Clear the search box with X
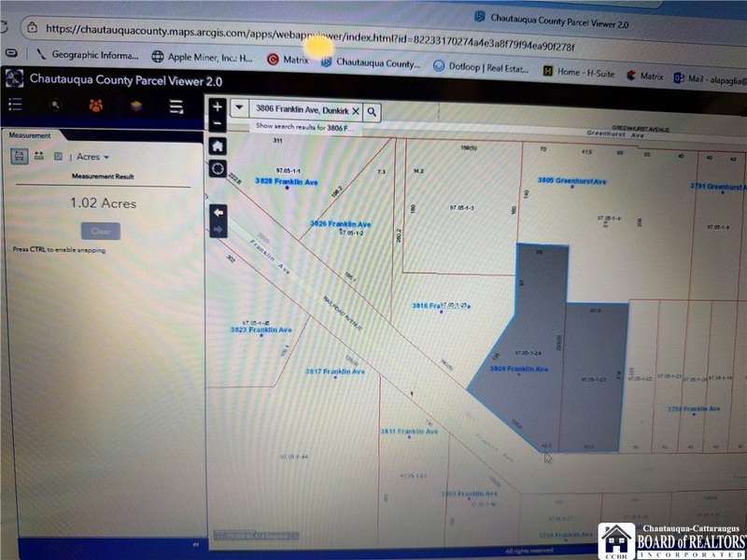 355,111
